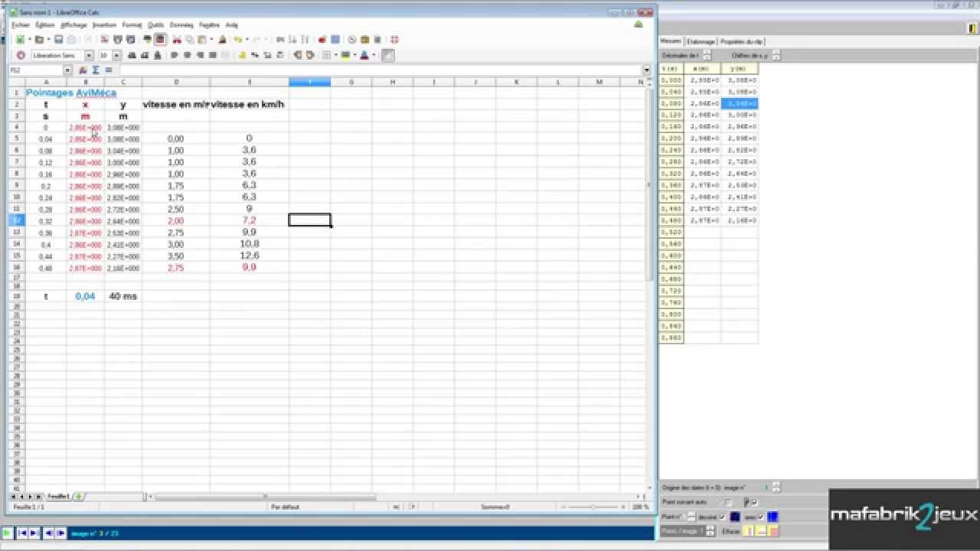Open the Affichage menu
This screenshot has height=551, width=980.
tap(74, 25)
